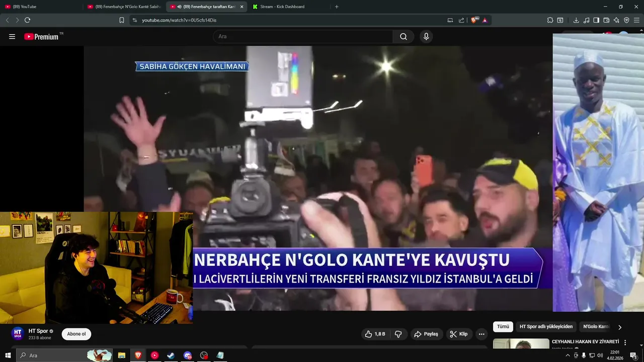This screenshot has width=644, height=362.
Task: Open the Brave Wallet icon
Action: coord(606,20)
